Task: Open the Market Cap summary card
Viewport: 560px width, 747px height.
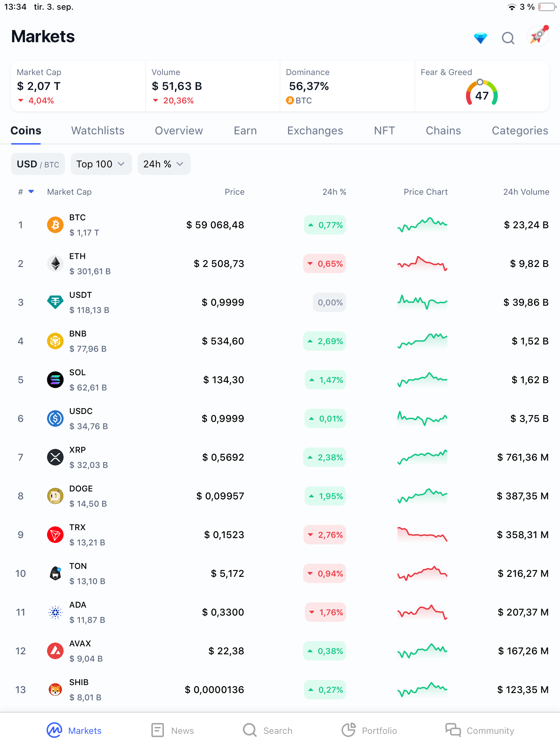Action: (x=78, y=86)
